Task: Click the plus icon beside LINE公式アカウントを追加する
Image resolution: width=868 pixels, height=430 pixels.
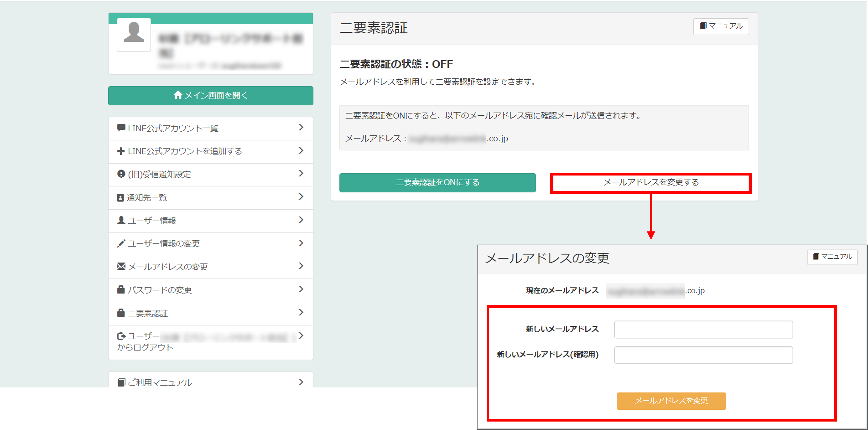Action: [121, 151]
